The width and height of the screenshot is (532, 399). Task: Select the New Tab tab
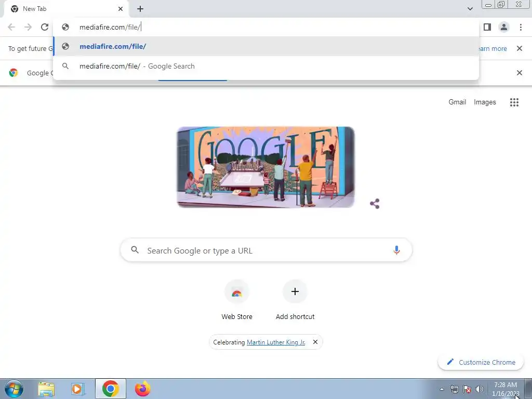point(66,9)
